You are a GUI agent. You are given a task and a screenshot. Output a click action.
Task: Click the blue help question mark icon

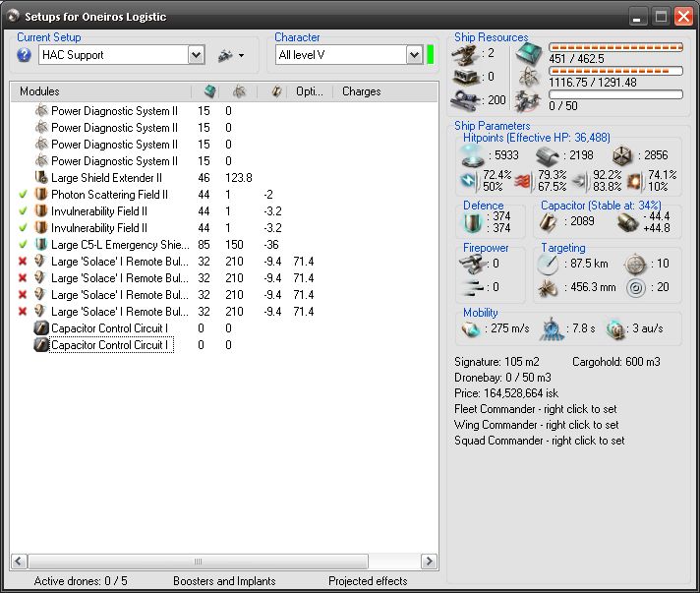coord(24,55)
